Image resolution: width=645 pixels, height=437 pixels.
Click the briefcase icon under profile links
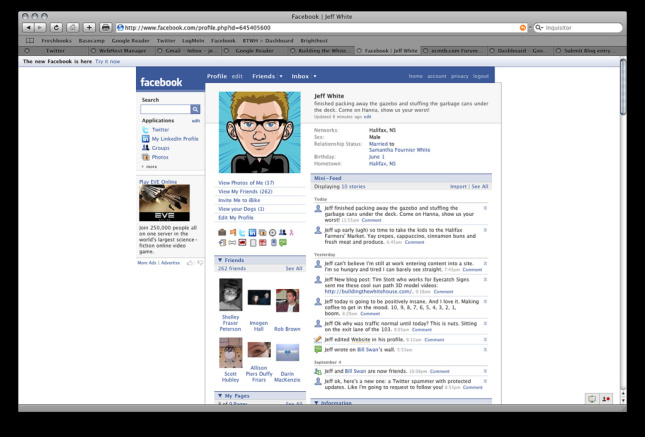(222, 232)
